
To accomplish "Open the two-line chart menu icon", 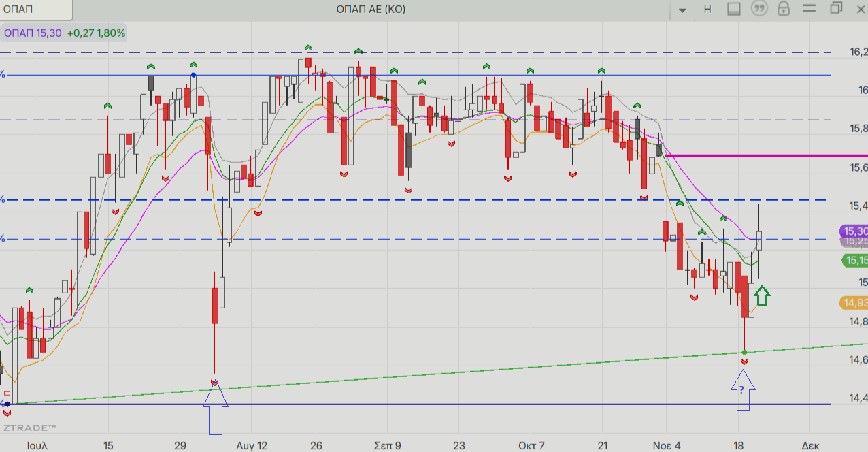I will click(809, 9).
